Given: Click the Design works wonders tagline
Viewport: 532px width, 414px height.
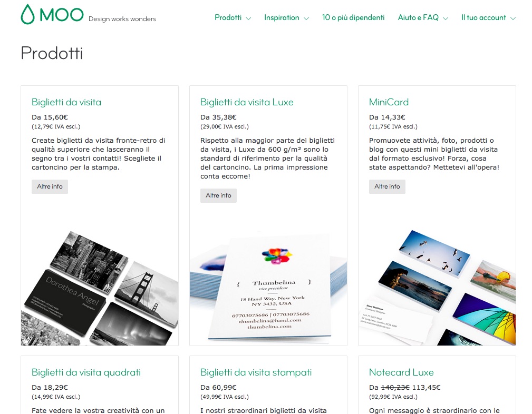Looking at the screenshot, I should point(122,19).
